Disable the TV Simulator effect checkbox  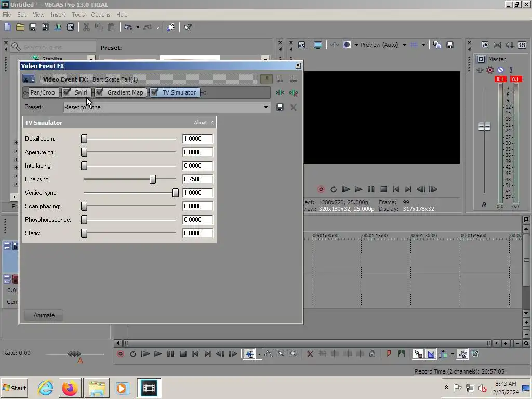pyautogui.click(x=154, y=92)
